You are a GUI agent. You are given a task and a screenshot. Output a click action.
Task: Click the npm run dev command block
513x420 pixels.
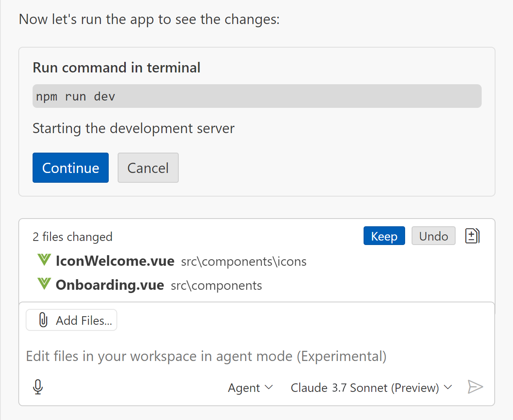pyautogui.click(x=256, y=96)
